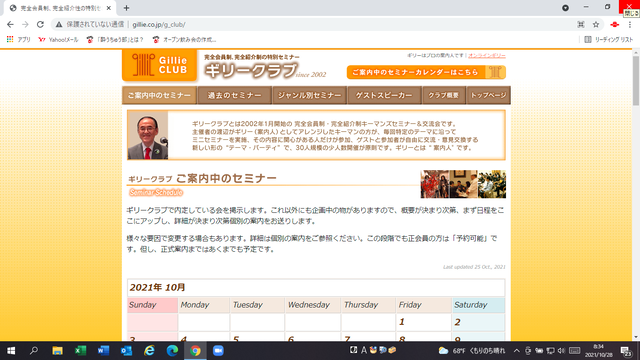Click the page vertical scrollbar thumb
This screenshot has height=360, width=640.
(636, 80)
